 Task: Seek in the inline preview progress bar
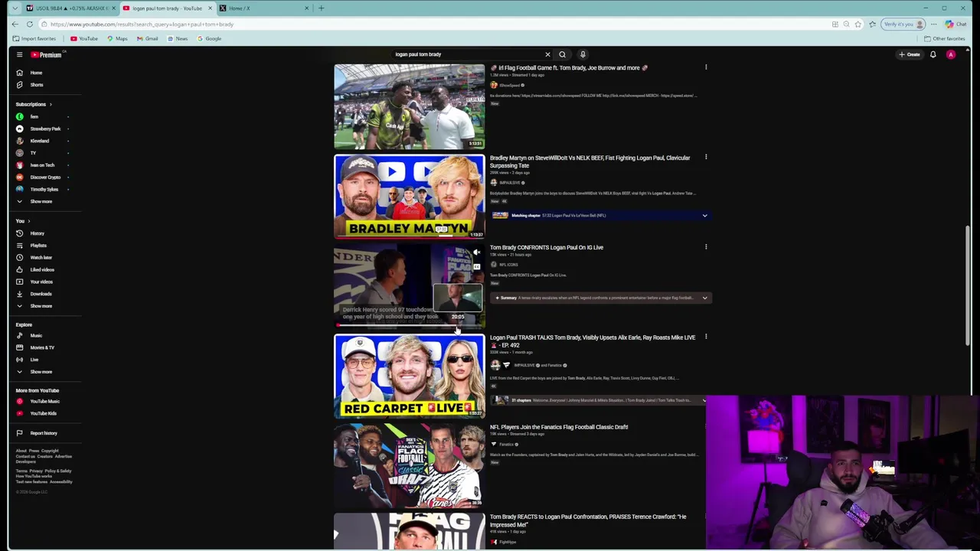tap(410, 325)
